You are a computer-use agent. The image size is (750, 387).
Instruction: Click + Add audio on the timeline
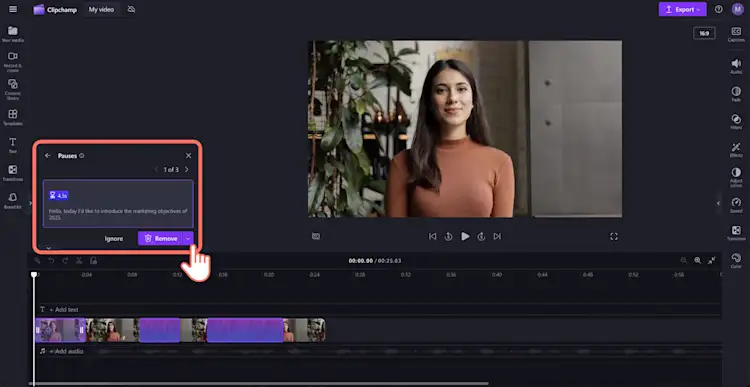point(62,351)
